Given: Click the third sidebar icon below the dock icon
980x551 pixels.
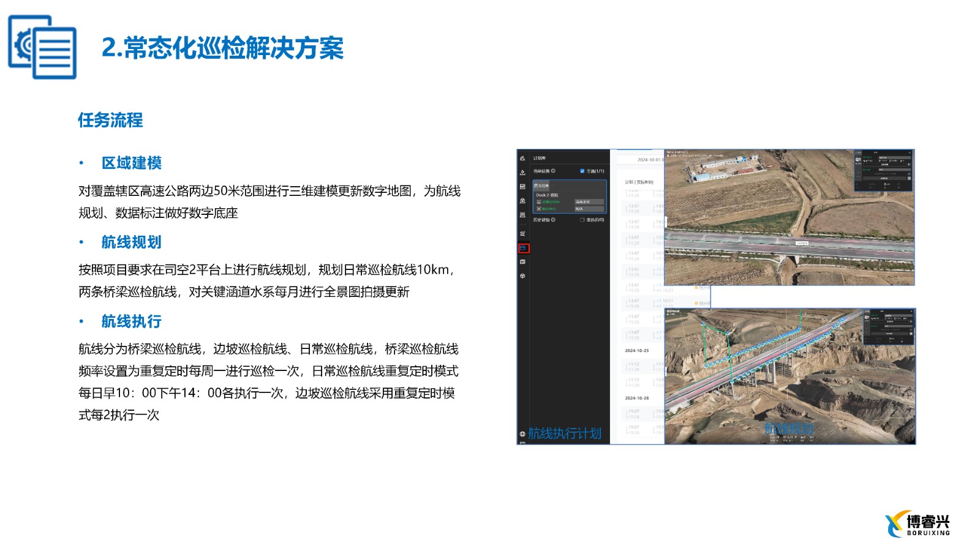Looking at the screenshot, I should click(x=522, y=187).
